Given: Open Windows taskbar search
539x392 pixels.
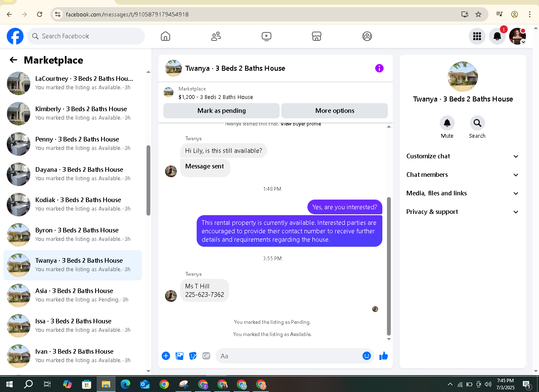Looking at the screenshot, I should click(x=28, y=384).
